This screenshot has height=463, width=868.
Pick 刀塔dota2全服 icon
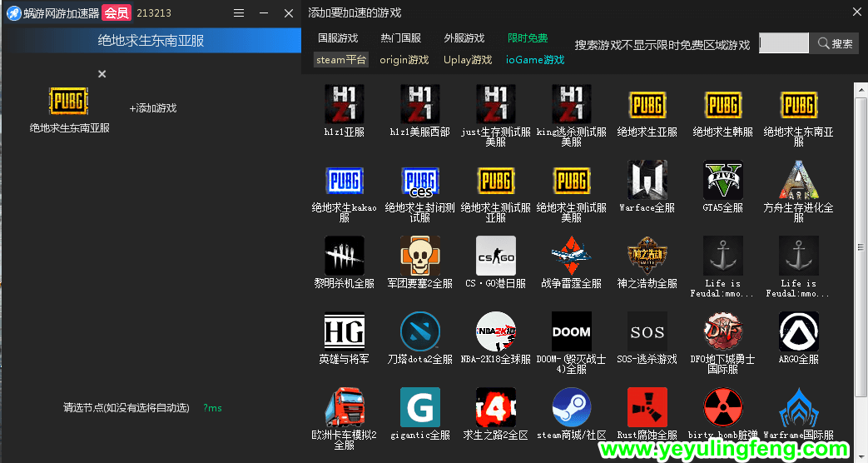420,331
